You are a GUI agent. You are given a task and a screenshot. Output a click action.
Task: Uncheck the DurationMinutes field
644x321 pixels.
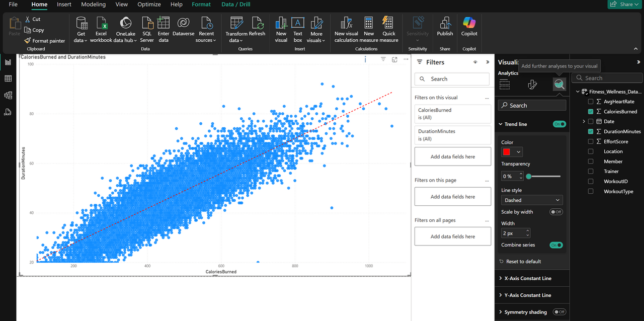591,131
